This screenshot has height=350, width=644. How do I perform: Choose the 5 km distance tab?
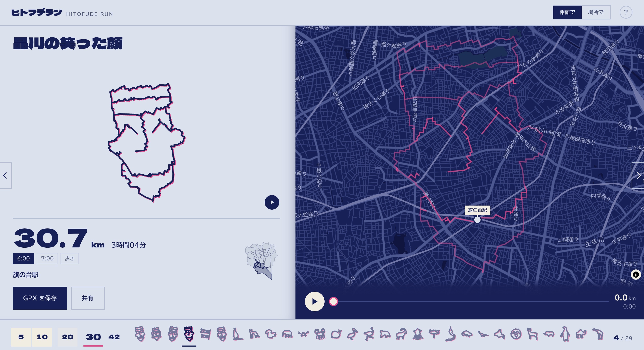(x=21, y=337)
